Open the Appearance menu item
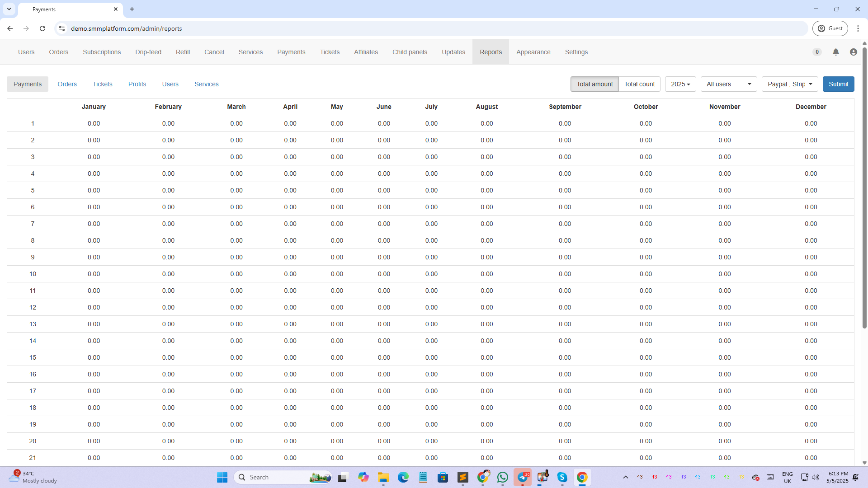Screen dimensions: 868x488 click(x=533, y=52)
